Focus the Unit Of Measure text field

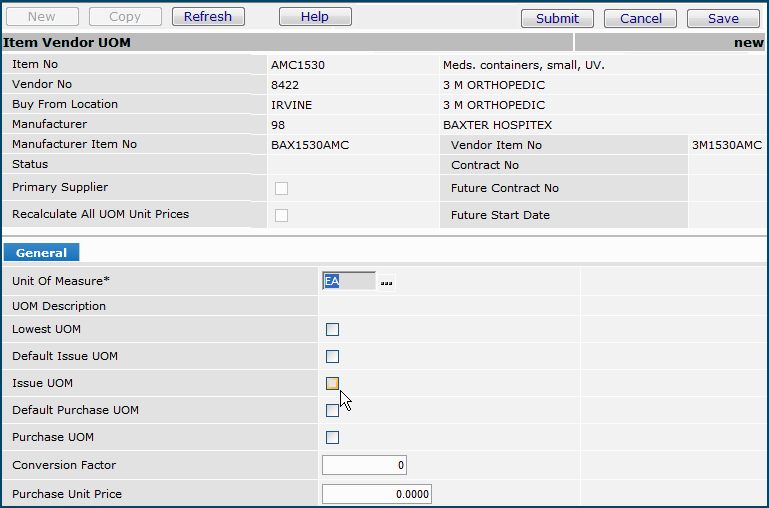(348, 282)
